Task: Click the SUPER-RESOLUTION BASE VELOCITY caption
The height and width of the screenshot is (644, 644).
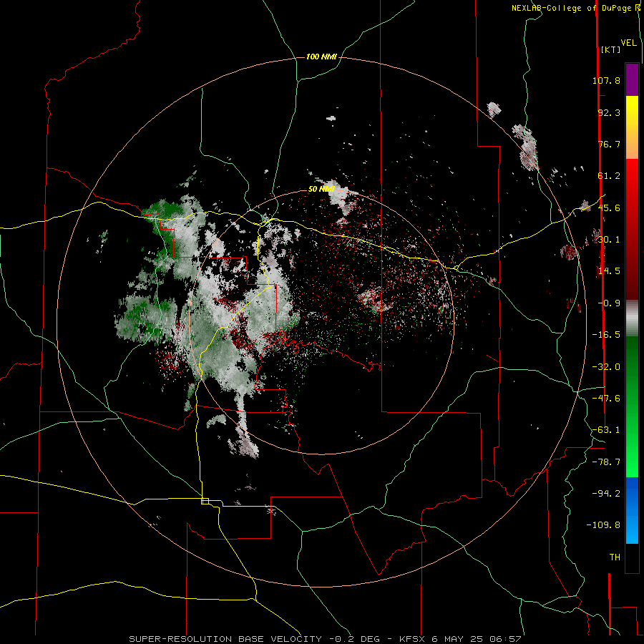Action: pyautogui.click(x=225, y=639)
